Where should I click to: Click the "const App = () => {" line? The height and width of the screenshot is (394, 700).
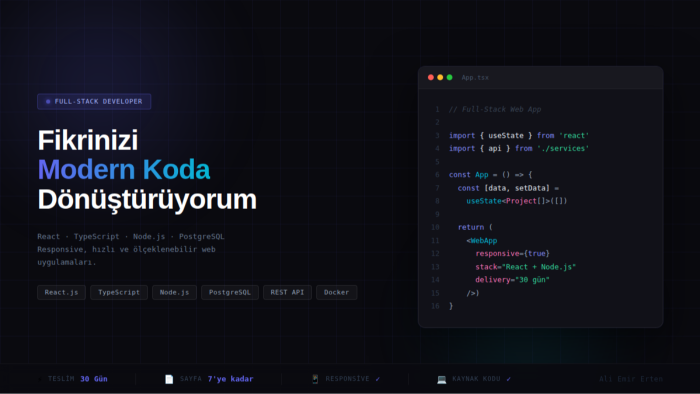(491, 175)
